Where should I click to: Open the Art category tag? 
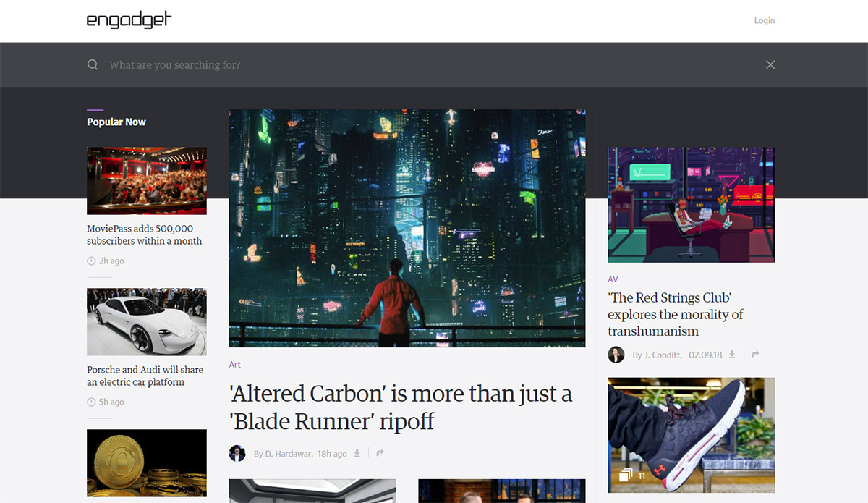tap(235, 365)
